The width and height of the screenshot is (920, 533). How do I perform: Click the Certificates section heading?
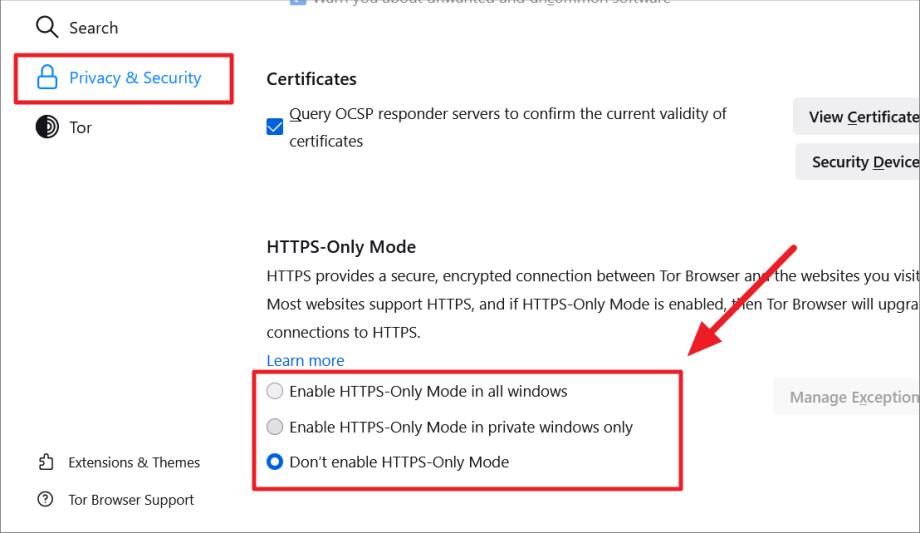(311, 79)
